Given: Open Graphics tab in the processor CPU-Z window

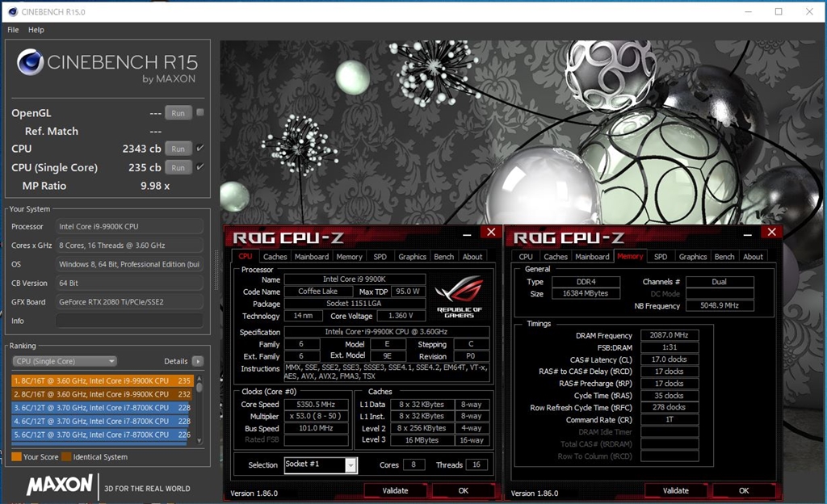Looking at the screenshot, I should 412,257.
